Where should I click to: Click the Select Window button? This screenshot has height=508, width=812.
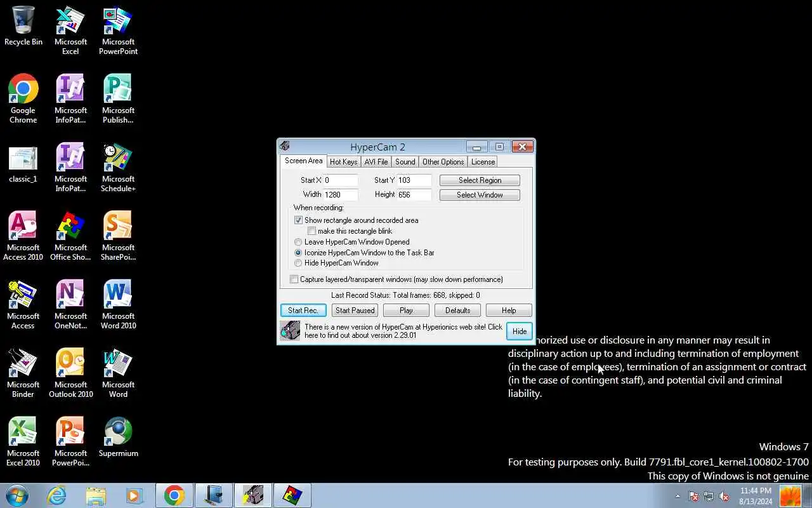click(x=480, y=195)
